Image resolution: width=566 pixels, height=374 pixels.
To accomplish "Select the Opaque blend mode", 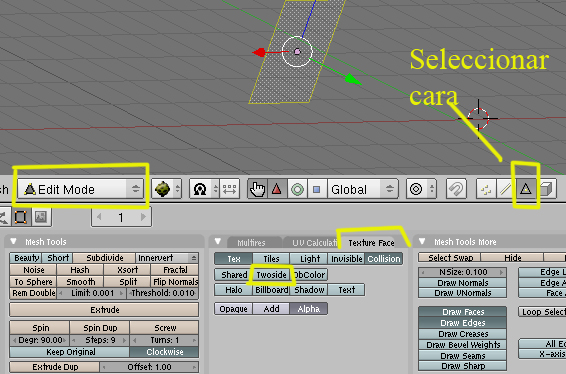I will coord(234,309).
